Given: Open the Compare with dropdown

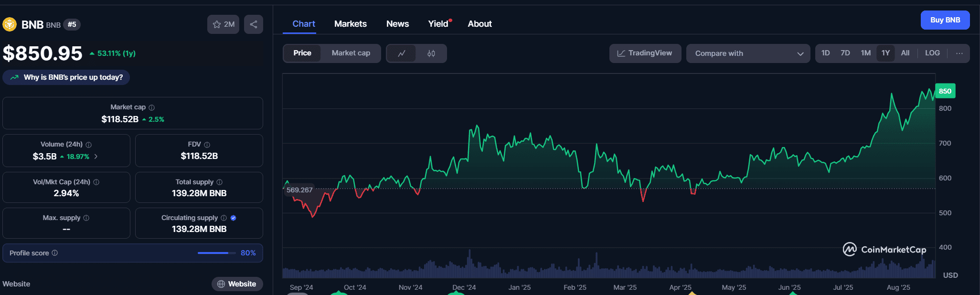Looking at the screenshot, I should pos(748,53).
